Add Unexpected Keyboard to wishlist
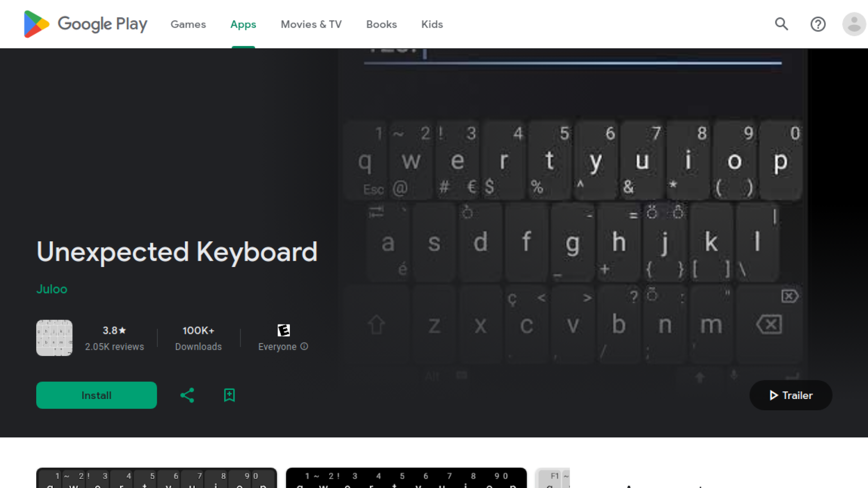The width and height of the screenshot is (868, 488). coord(229,395)
